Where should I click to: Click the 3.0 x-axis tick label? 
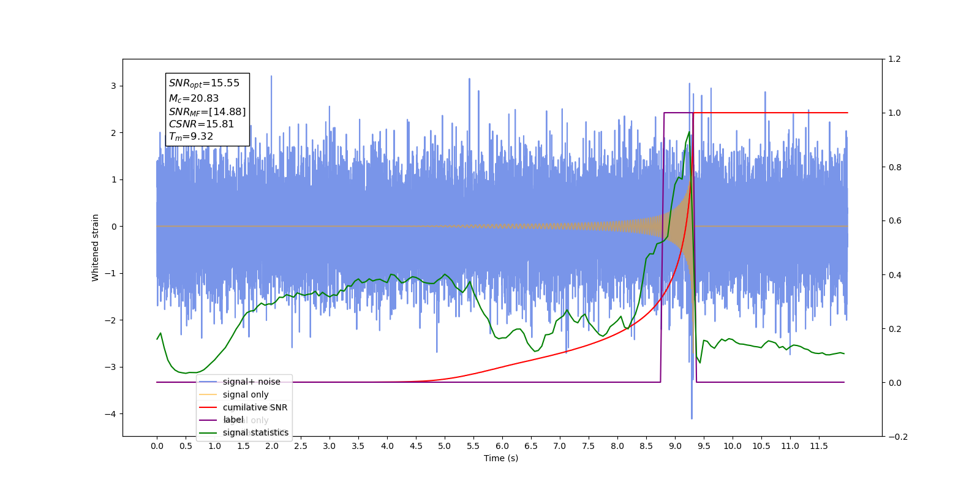click(330, 446)
